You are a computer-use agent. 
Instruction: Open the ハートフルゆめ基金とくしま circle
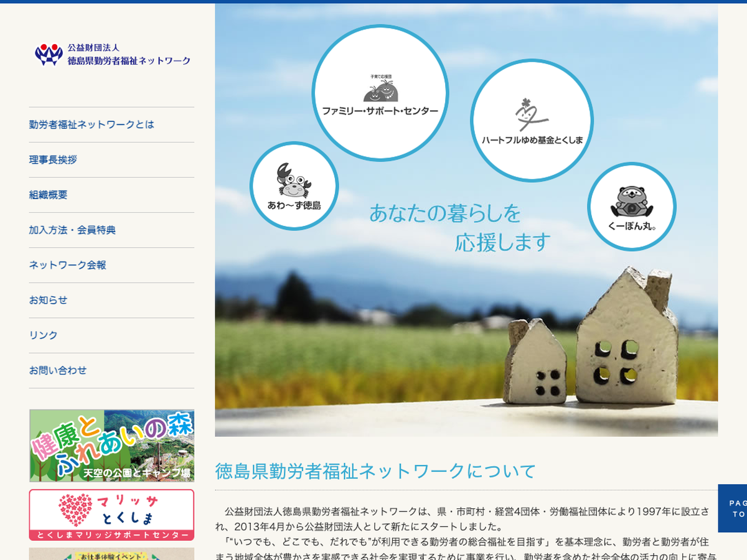(532, 121)
